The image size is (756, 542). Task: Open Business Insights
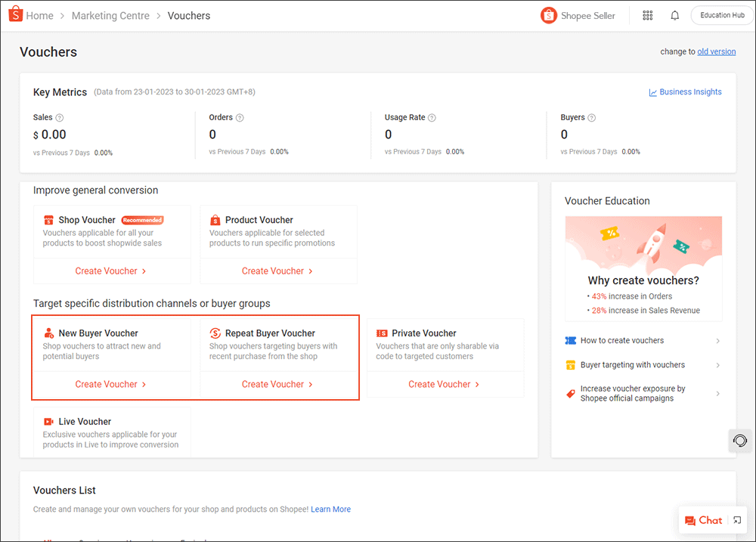[x=686, y=91]
